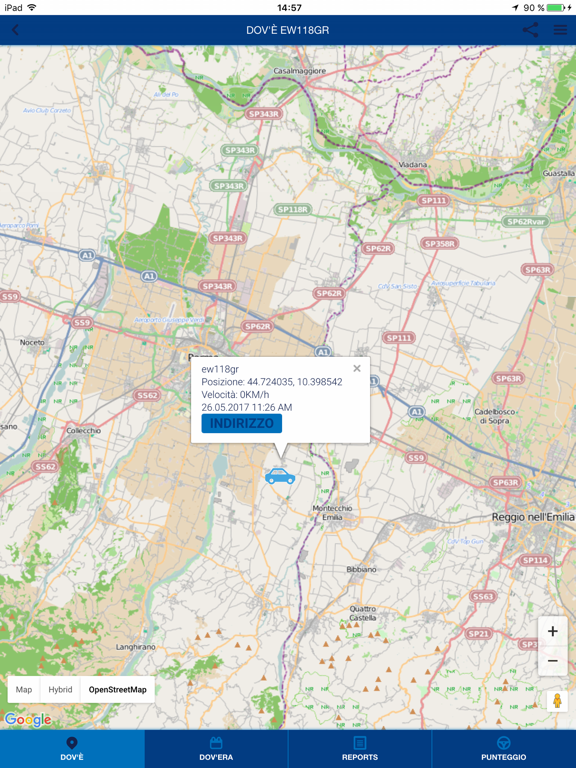The width and height of the screenshot is (576, 768).
Task: Click the ew118gr popup title
Action: point(220,369)
